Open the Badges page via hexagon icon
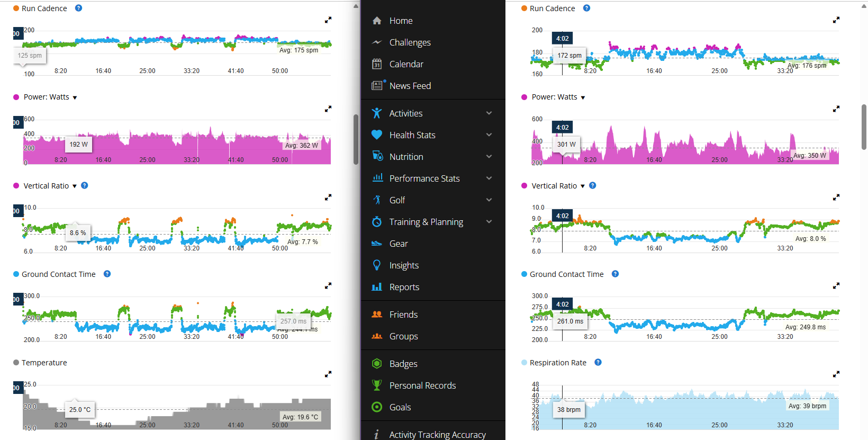The height and width of the screenshot is (440, 868). tap(377, 364)
